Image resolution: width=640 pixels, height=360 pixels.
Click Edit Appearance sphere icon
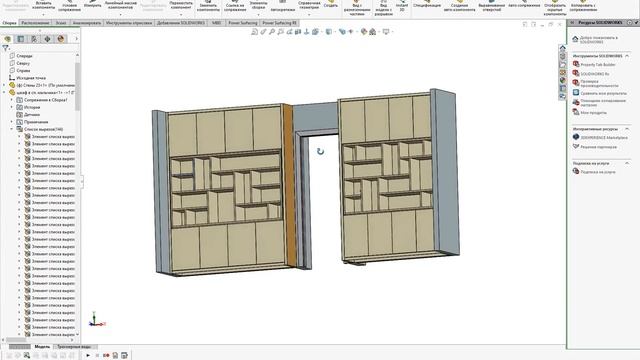pyautogui.click(x=364, y=31)
